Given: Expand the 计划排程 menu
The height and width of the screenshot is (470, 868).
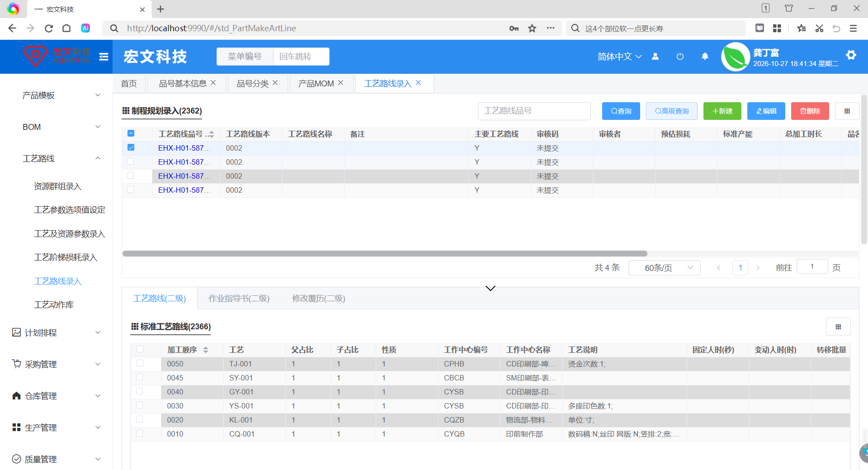Looking at the screenshot, I should pyautogui.click(x=57, y=332).
